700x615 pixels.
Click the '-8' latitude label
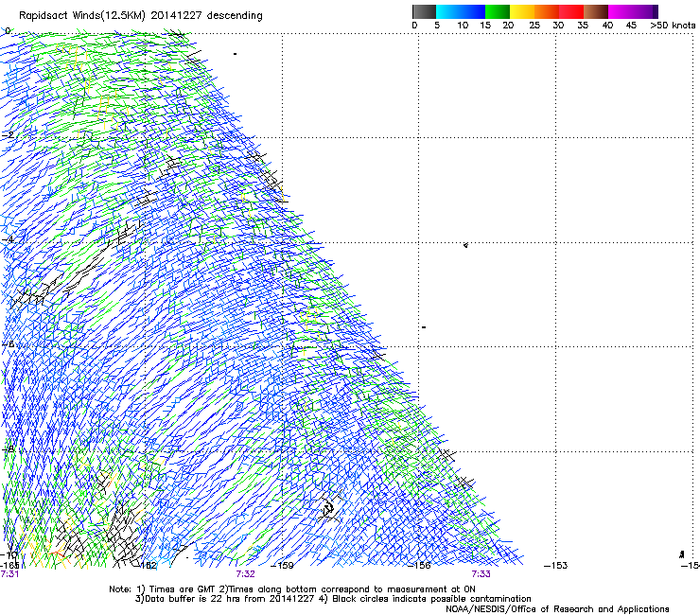coord(8,449)
